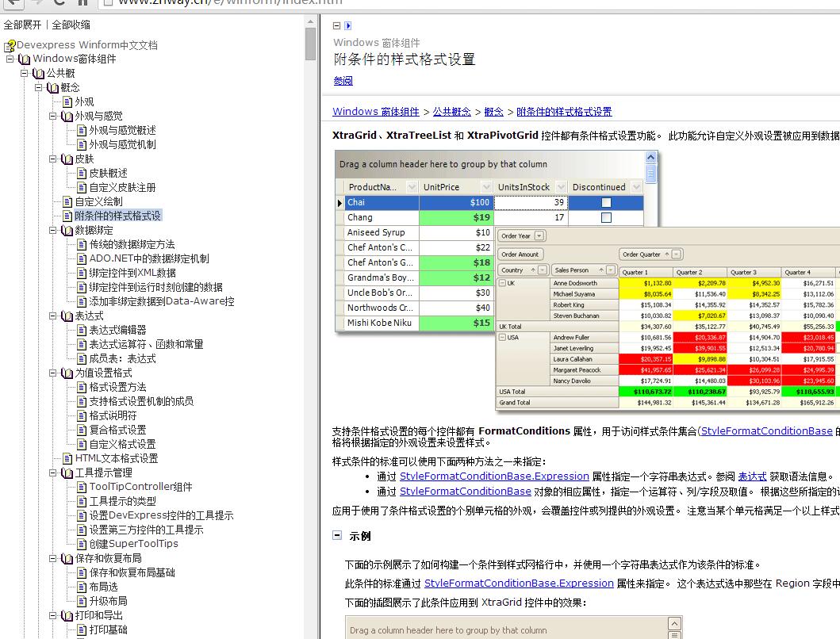Tick the Discontinued checkbox in the Chai row
Viewport: 840px width, 639px height.
pos(606,203)
